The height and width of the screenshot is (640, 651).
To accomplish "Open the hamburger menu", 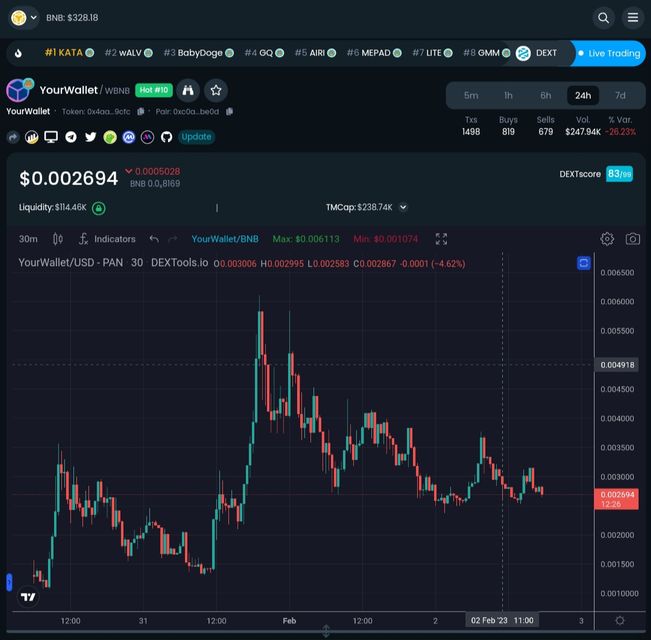I will [633, 17].
